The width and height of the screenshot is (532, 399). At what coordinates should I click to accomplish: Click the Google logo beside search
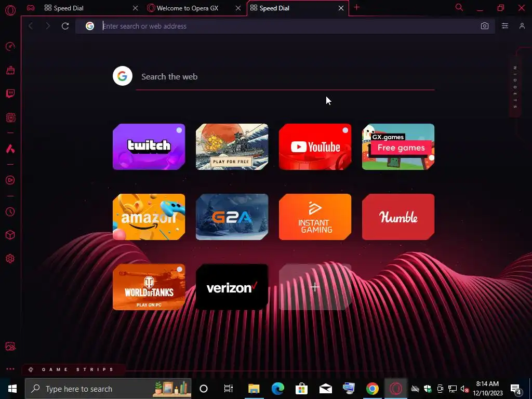click(x=123, y=76)
